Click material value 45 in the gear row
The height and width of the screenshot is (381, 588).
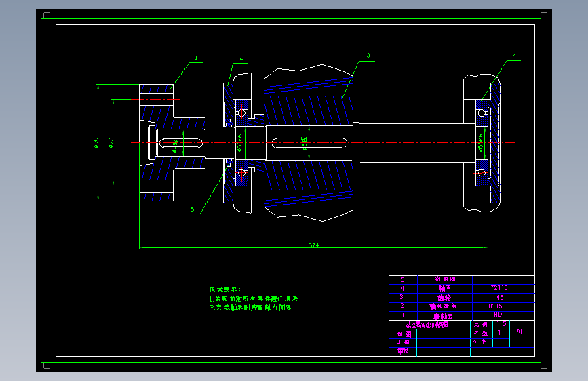click(x=500, y=298)
